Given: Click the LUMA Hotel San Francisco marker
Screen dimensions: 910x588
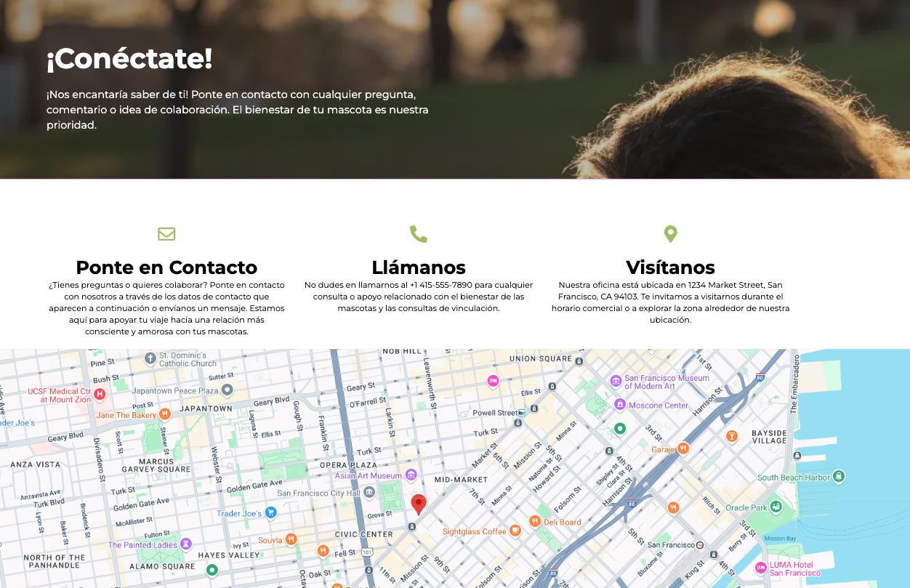Looking at the screenshot, I should pos(761,568).
